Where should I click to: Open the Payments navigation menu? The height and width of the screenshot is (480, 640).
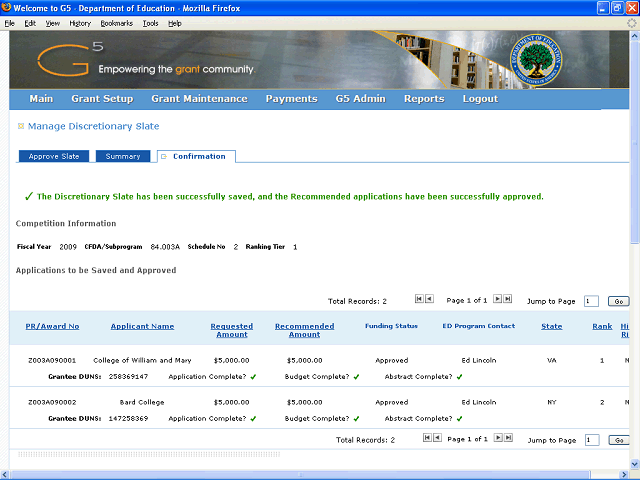[x=291, y=99]
